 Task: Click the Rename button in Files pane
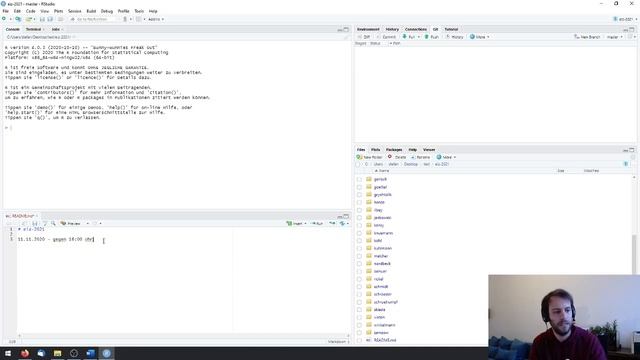pos(420,157)
